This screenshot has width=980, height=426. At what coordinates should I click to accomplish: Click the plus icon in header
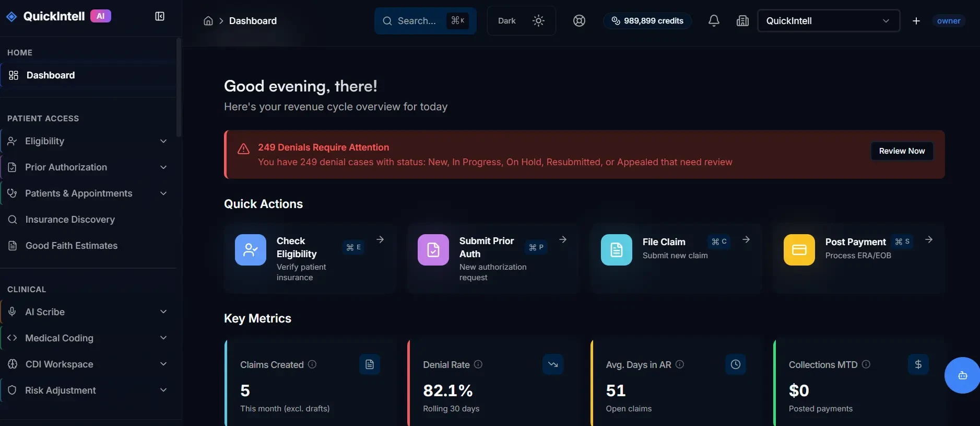pos(916,21)
